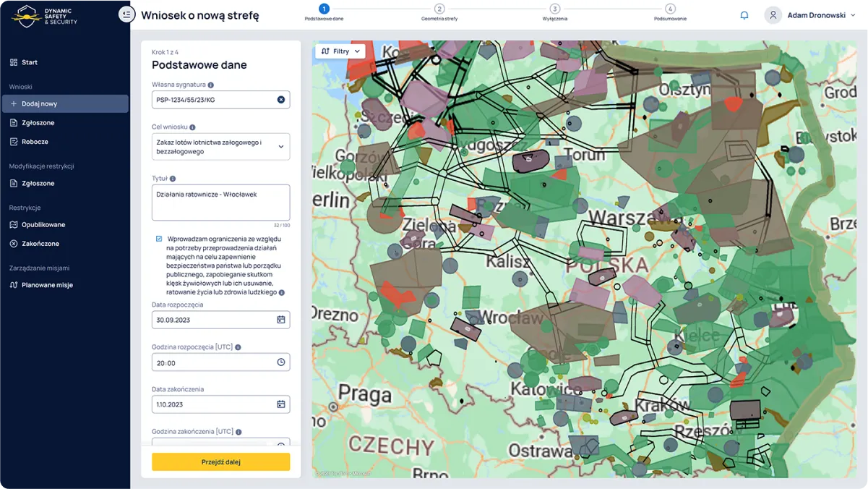Select the Geometria strefy step
The image size is (868, 489).
[439, 11]
